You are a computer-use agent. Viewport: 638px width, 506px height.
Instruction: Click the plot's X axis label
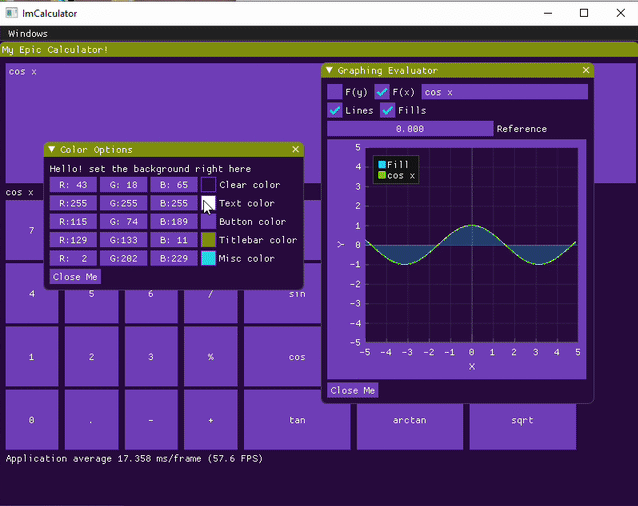click(472, 366)
